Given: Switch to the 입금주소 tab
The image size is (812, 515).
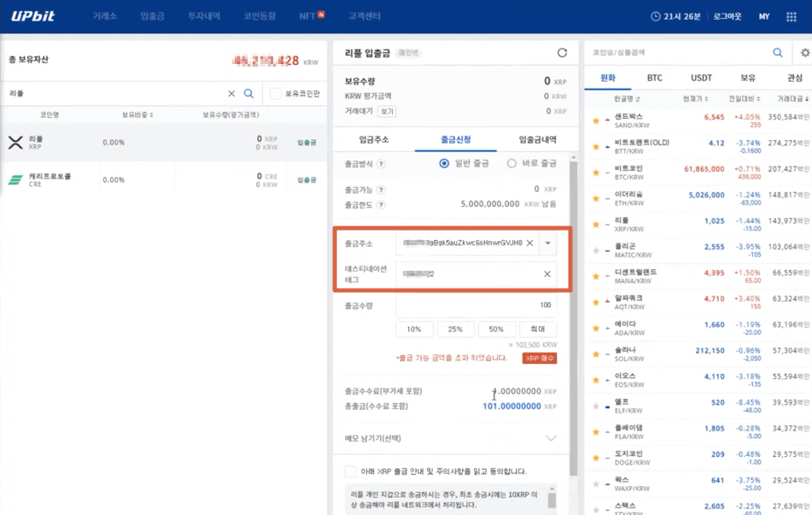Looking at the screenshot, I should coord(374,139).
